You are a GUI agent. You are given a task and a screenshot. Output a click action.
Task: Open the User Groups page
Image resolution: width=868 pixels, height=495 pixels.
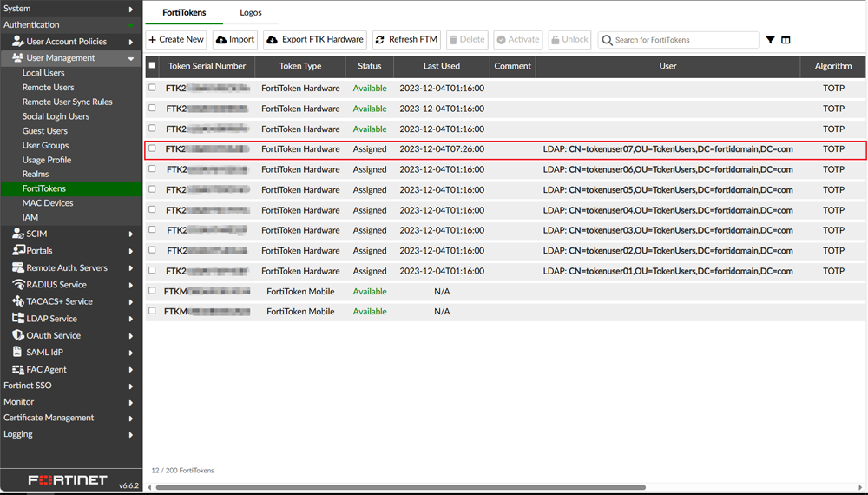(45, 145)
